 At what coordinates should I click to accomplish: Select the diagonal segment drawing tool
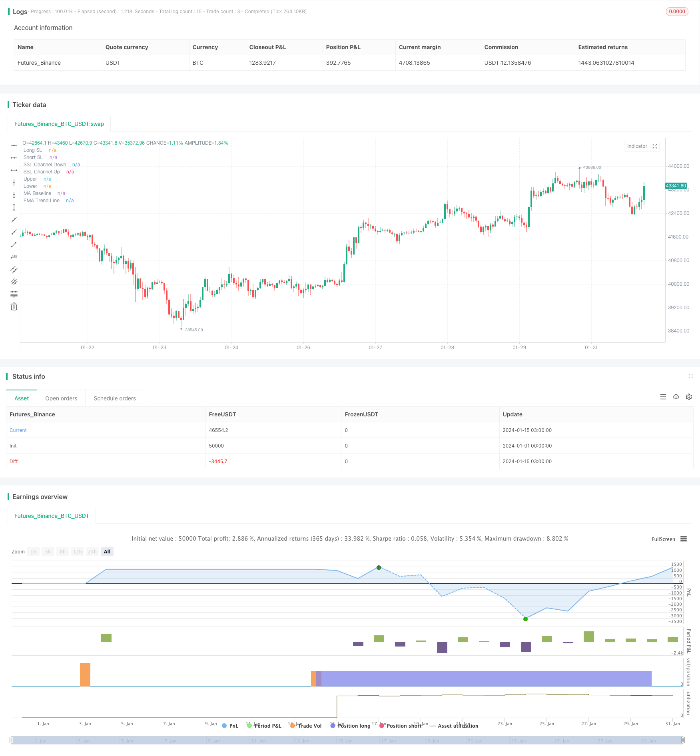[x=14, y=245]
